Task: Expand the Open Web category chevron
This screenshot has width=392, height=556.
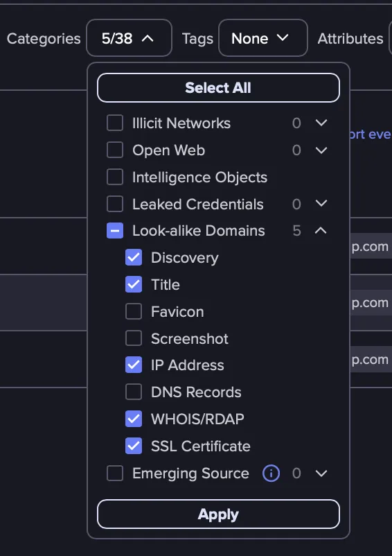Action: [x=321, y=150]
